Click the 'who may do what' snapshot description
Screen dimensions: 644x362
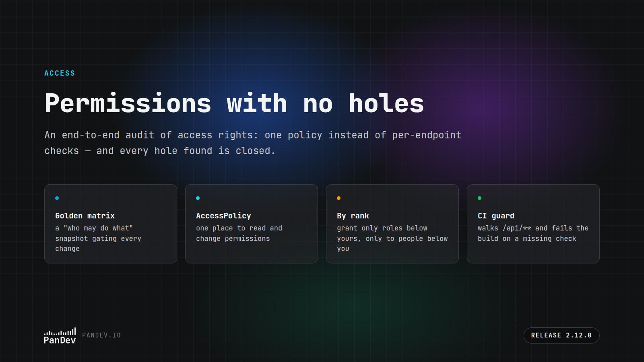coord(98,239)
